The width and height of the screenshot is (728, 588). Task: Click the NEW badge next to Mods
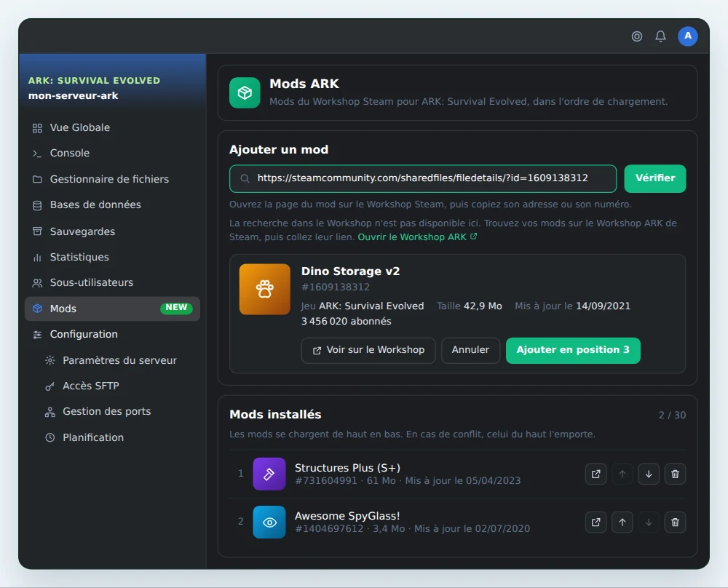click(x=176, y=308)
